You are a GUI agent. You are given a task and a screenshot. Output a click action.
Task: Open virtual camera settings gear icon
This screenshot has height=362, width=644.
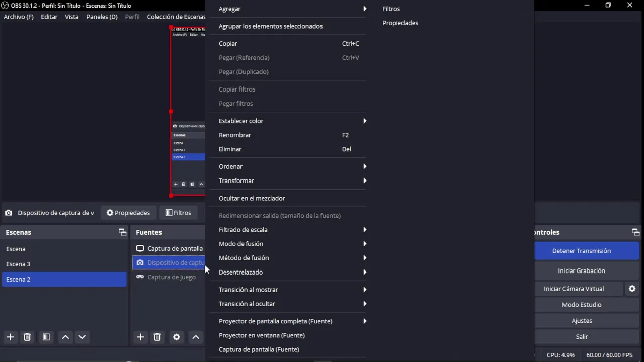632,289
